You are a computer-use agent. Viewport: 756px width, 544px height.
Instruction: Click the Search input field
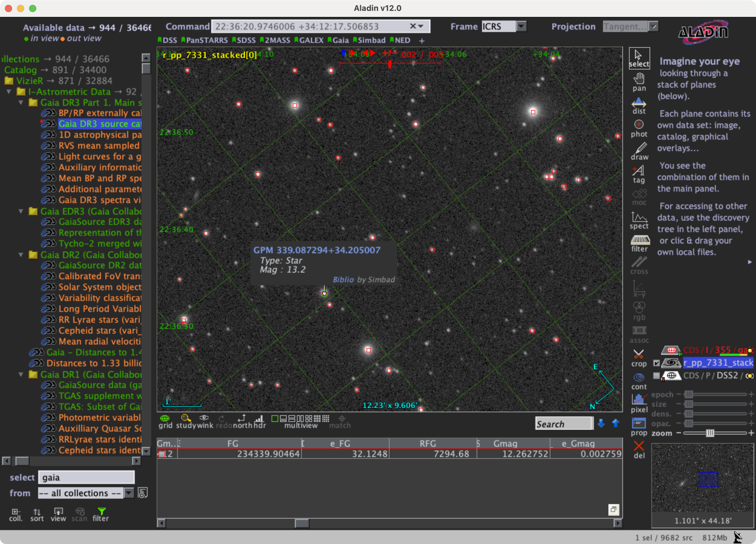click(x=564, y=423)
